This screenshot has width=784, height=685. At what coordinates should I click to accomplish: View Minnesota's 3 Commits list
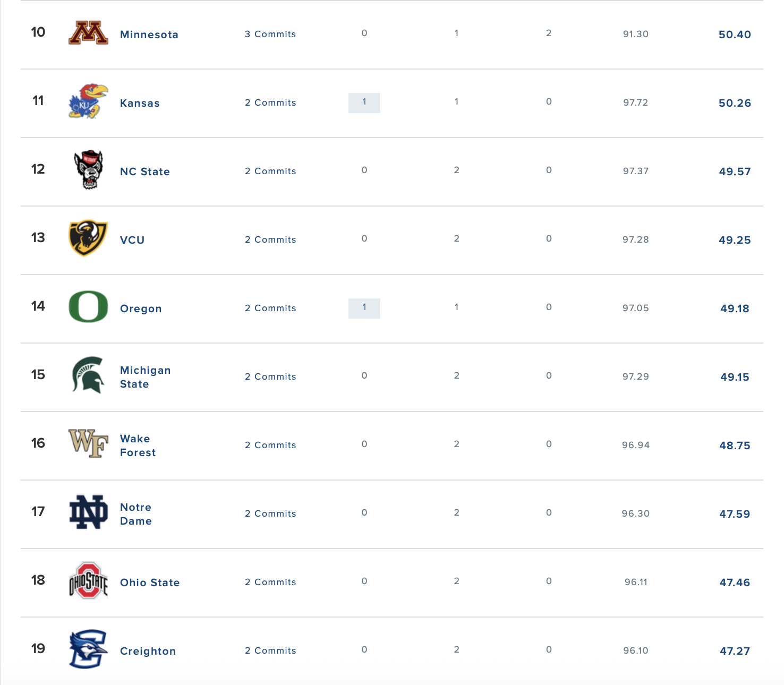click(270, 34)
